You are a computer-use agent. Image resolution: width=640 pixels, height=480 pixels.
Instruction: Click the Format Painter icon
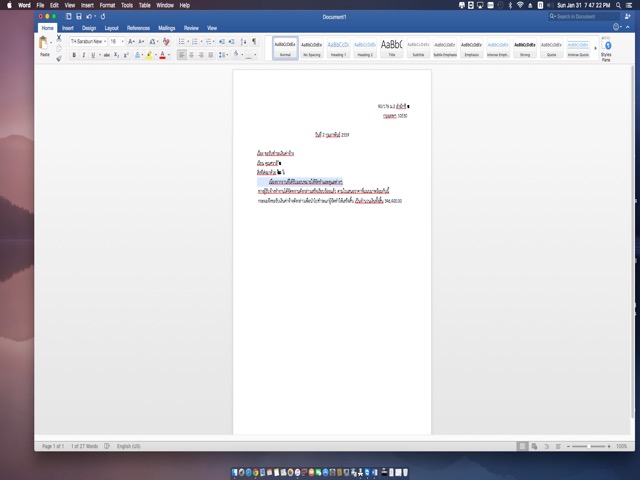[59, 58]
